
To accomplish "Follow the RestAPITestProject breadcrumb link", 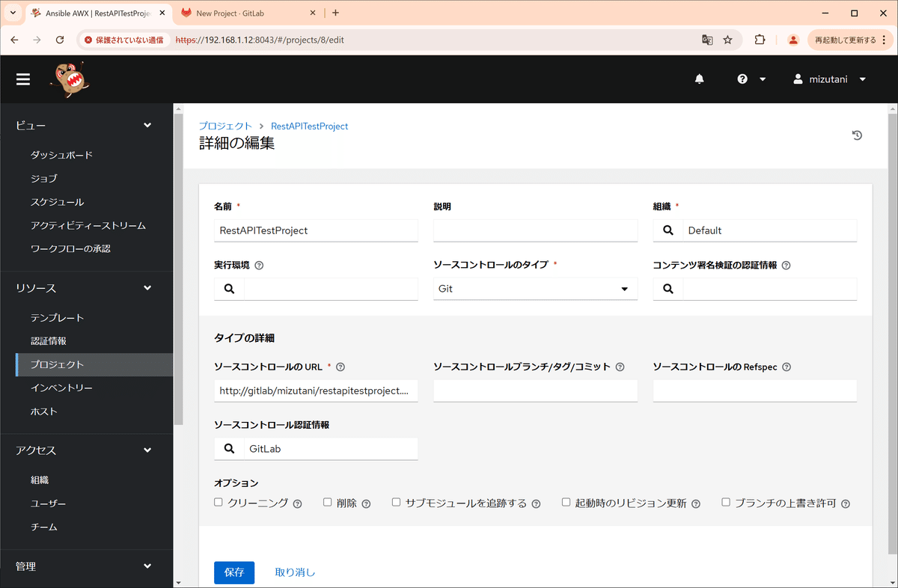I will point(309,126).
